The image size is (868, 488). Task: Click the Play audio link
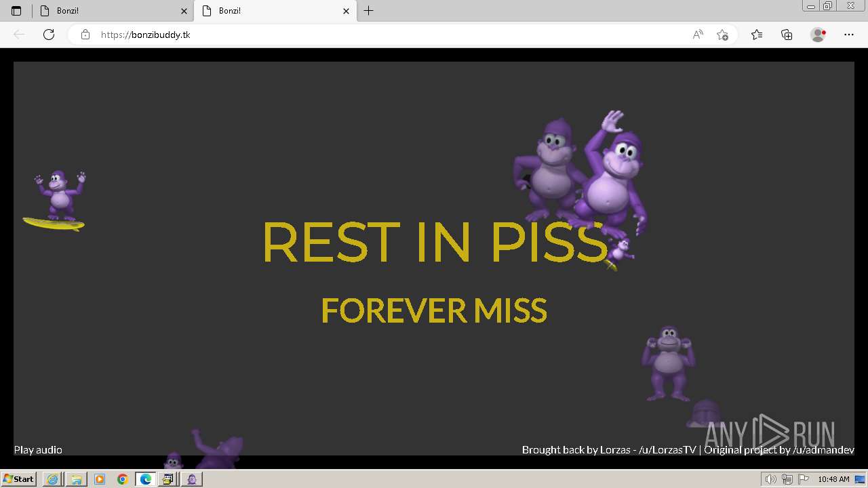pyautogui.click(x=38, y=450)
